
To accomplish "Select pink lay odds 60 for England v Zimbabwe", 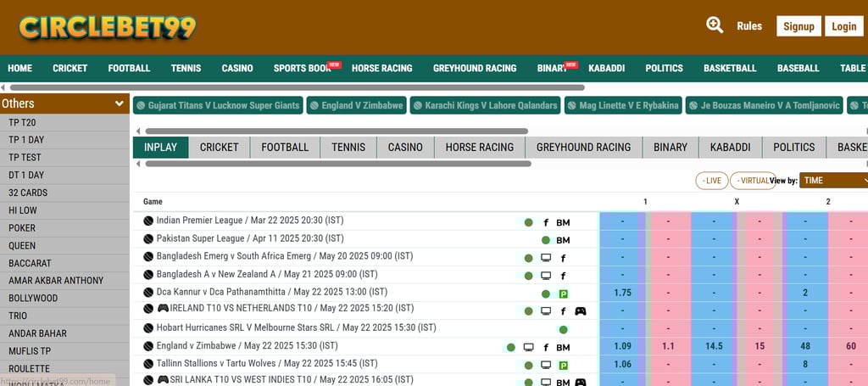I will pyautogui.click(x=851, y=346).
